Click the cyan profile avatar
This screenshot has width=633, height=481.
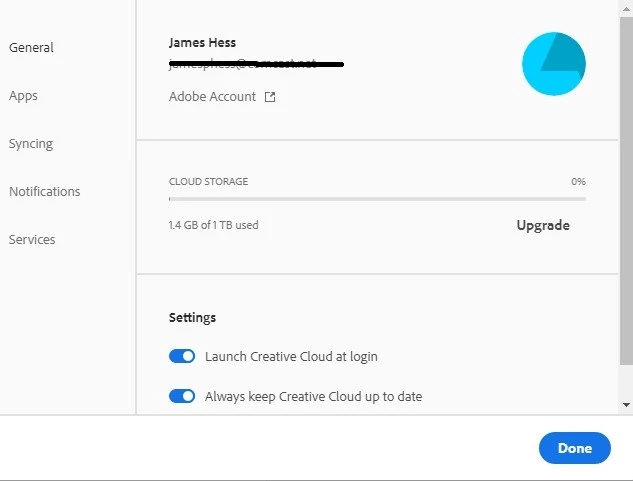pyautogui.click(x=553, y=64)
